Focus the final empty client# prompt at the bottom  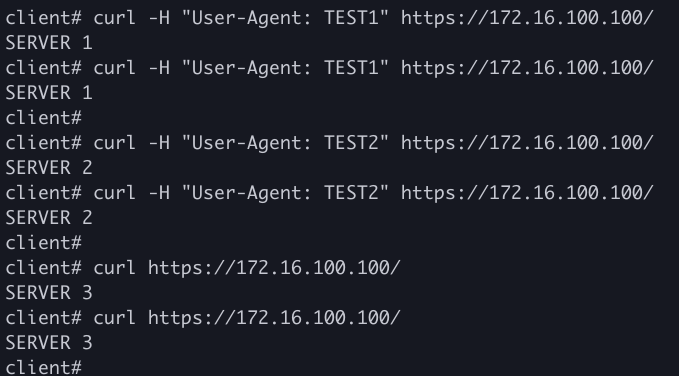click(x=43, y=367)
